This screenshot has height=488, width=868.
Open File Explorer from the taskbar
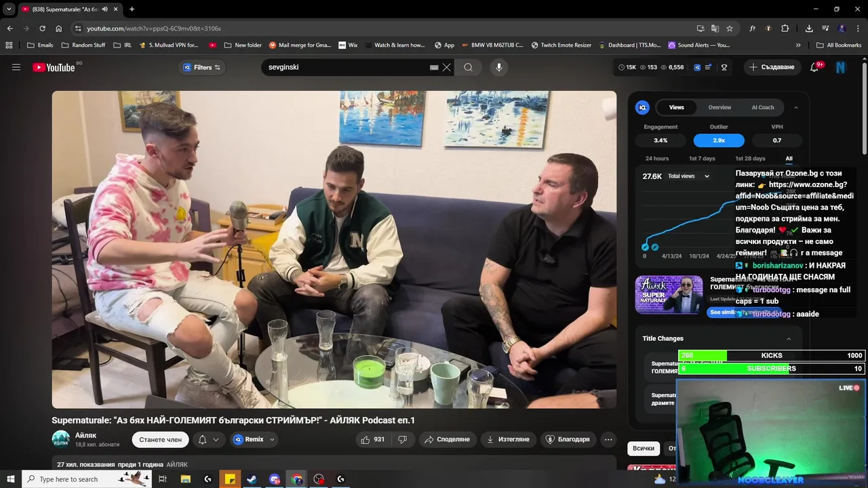coord(185,479)
